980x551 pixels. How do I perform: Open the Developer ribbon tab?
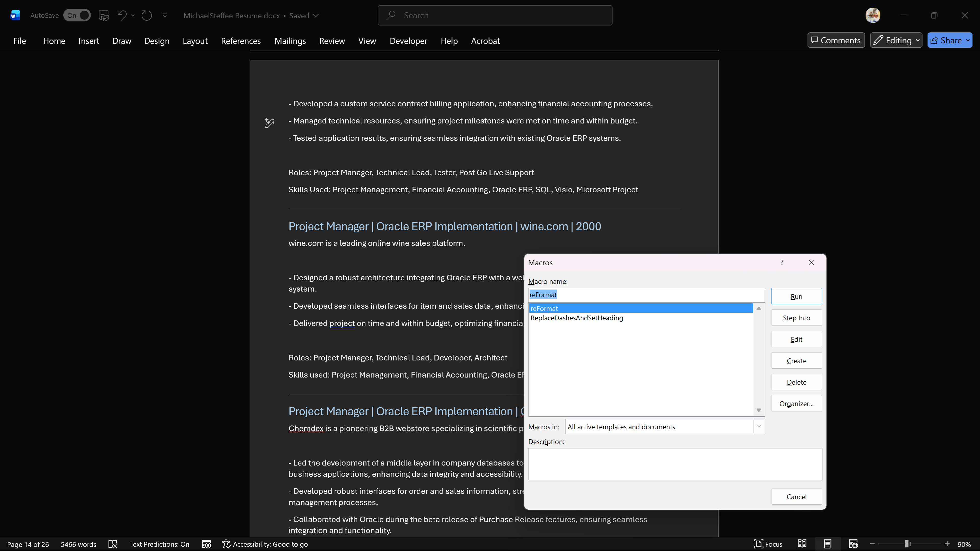coord(408,41)
